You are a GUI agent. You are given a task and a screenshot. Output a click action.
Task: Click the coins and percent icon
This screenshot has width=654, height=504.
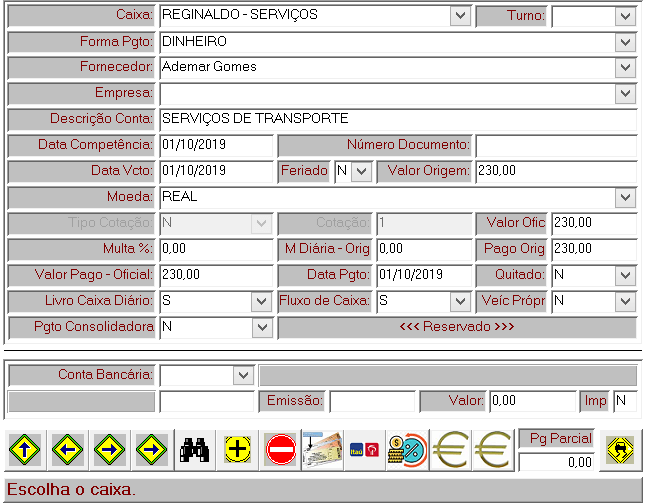[x=407, y=450]
